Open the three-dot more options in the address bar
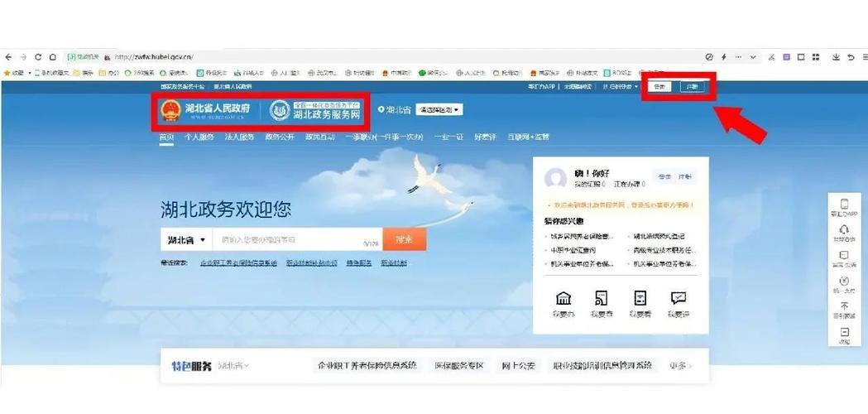This screenshot has width=868, height=414. click(x=738, y=56)
